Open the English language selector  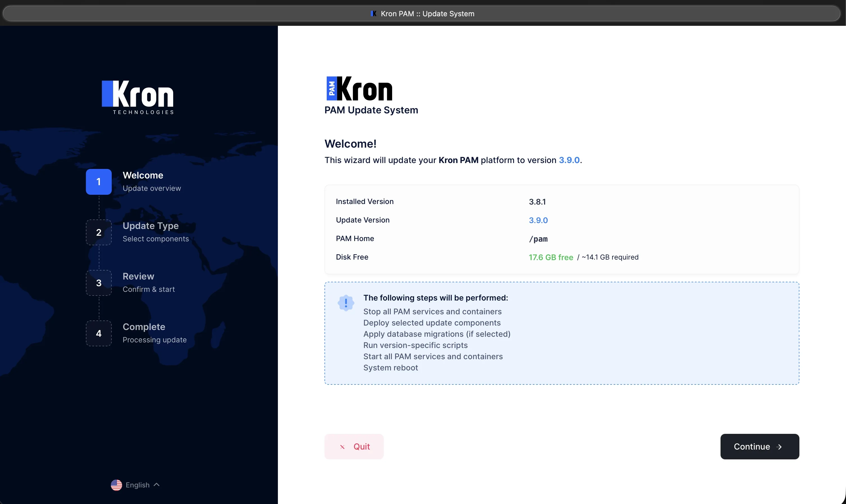[135, 485]
